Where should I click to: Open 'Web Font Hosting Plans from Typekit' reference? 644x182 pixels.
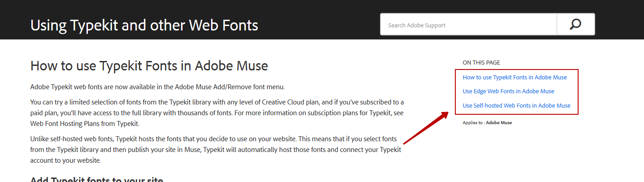[85, 123]
